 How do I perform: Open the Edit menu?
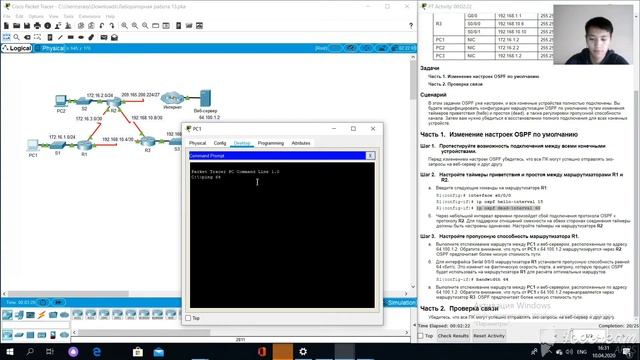19,16
